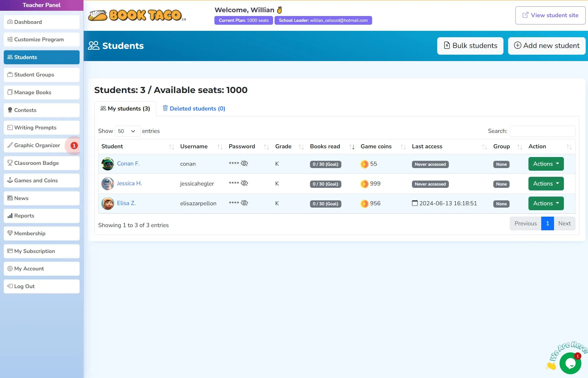Click Elisa Z.'s last access calendar icon
Screen dimensions: 588x378
(x=415, y=203)
